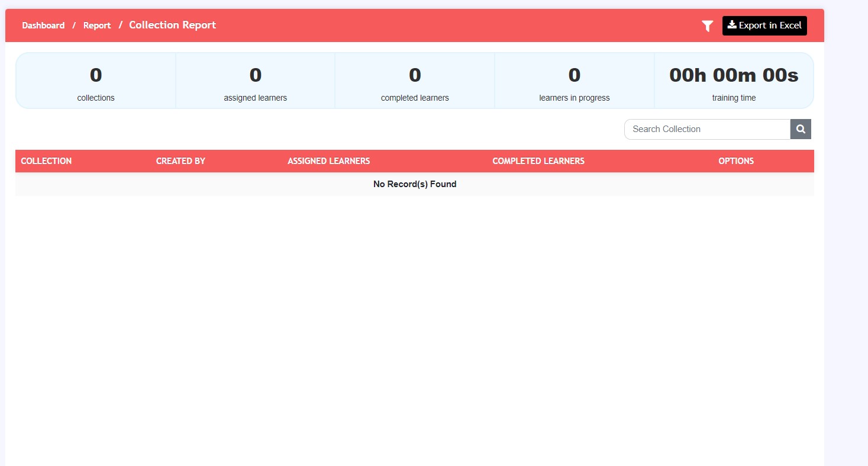Click the OPTIONS column header

(x=736, y=161)
